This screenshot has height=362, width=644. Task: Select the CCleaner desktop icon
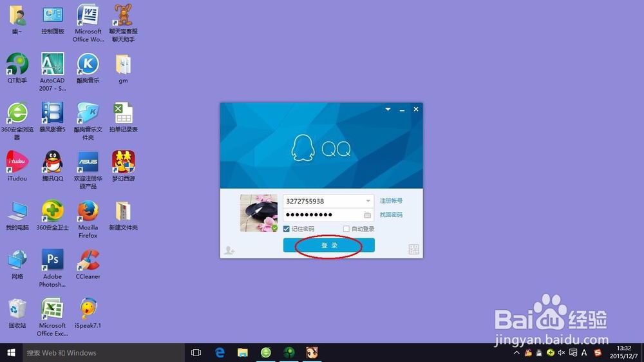coord(88,264)
